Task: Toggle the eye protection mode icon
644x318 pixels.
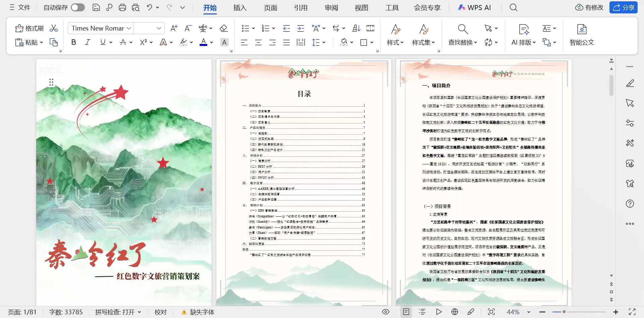Action: click(386, 312)
